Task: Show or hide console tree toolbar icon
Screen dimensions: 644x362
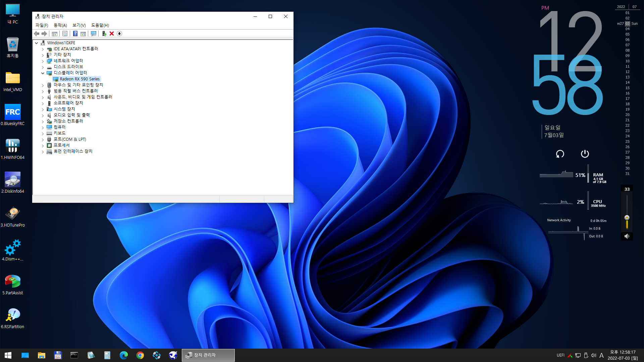Action: pos(55,34)
